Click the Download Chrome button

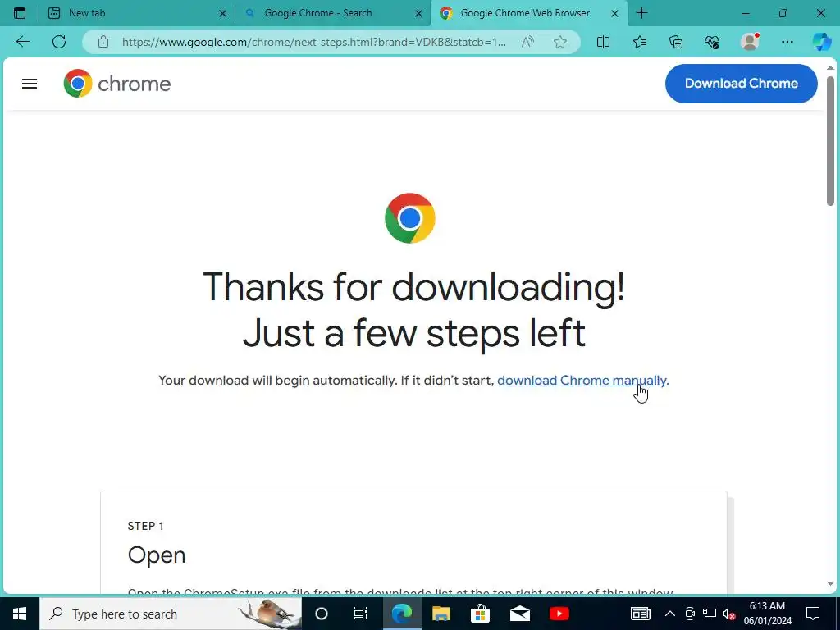[x=742, y=84]
